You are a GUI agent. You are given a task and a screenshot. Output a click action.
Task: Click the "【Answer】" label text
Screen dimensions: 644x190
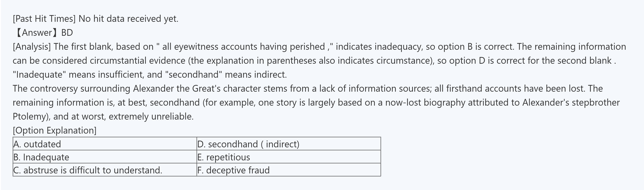coord(37,33)
